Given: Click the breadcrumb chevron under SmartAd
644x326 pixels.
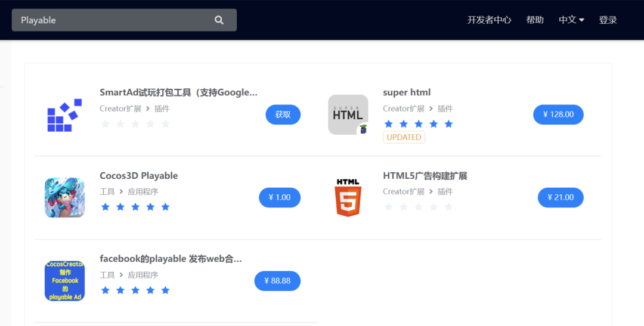Looking at the screenshot, I should pos(148,109).
